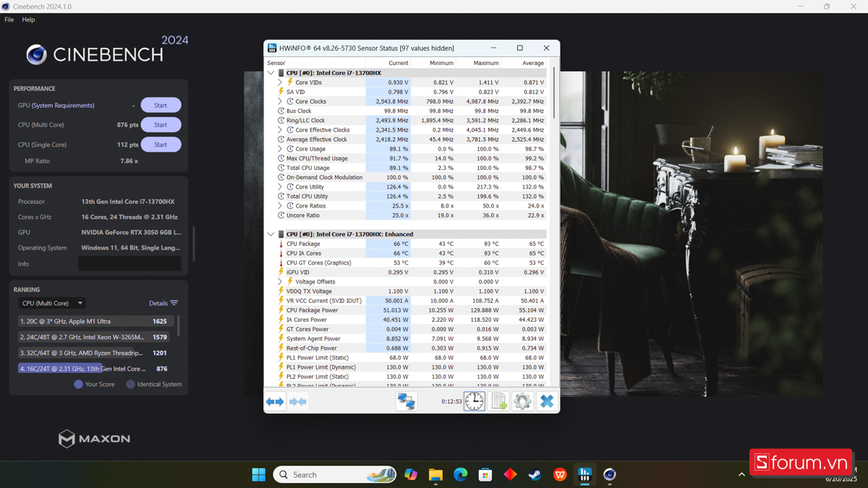The height and width of the screenshot is (488, 868).
Task: Click the Cinebench logo sphere icon
Action: coord(36,54)
